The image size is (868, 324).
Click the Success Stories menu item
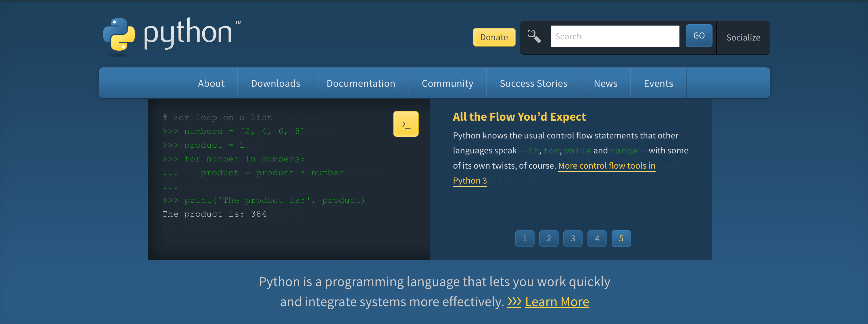pyautogui.click(x=533, y=83)
